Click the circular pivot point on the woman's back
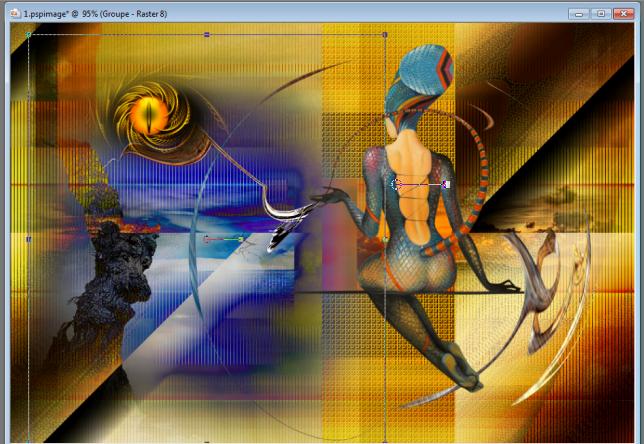Screen dimensions: 644x444 click(x=396, y=184)
